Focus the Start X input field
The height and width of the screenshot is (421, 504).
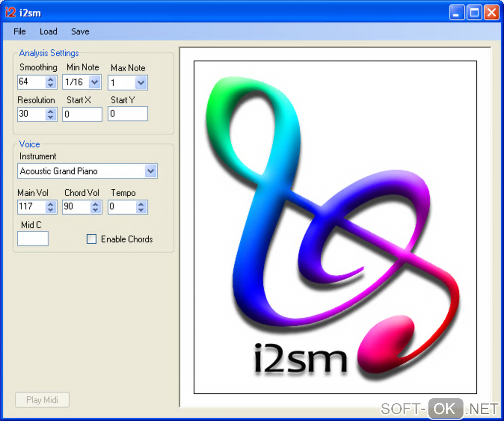pos(83,114)
